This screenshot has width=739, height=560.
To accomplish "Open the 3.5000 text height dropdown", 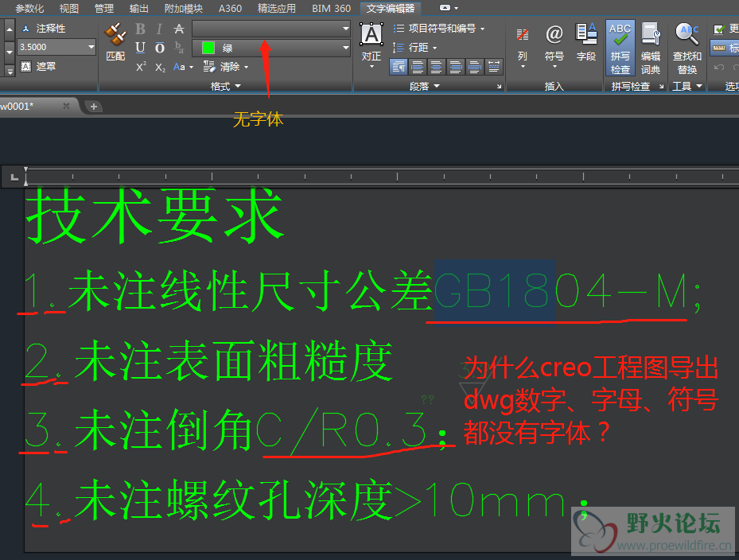I will pyautogui.click(x=56, y=47).
